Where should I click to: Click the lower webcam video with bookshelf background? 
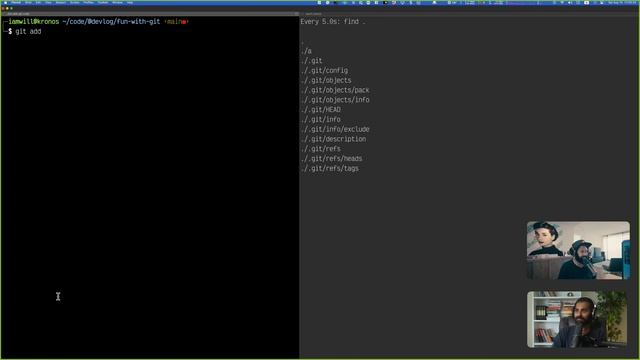(577, 319)
